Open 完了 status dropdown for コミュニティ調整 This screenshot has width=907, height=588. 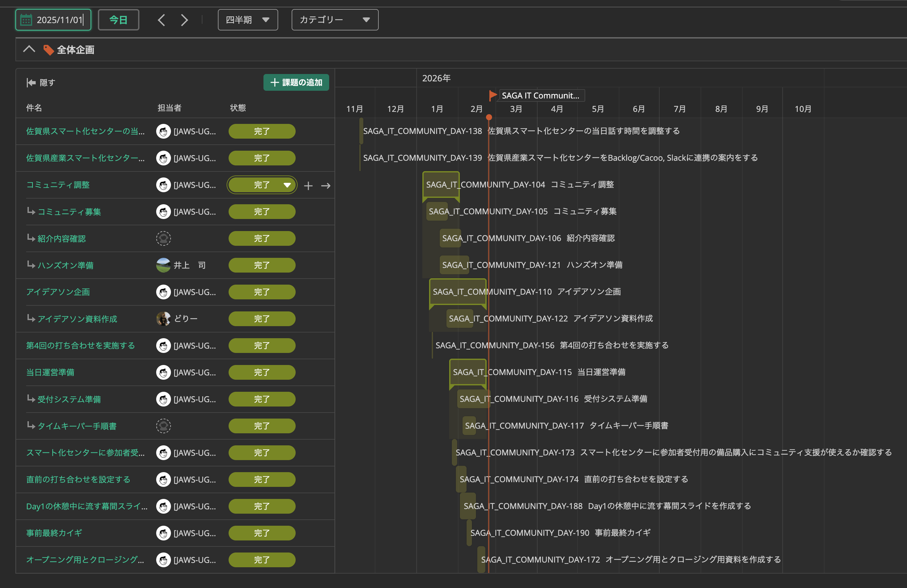tap(262, 185)
